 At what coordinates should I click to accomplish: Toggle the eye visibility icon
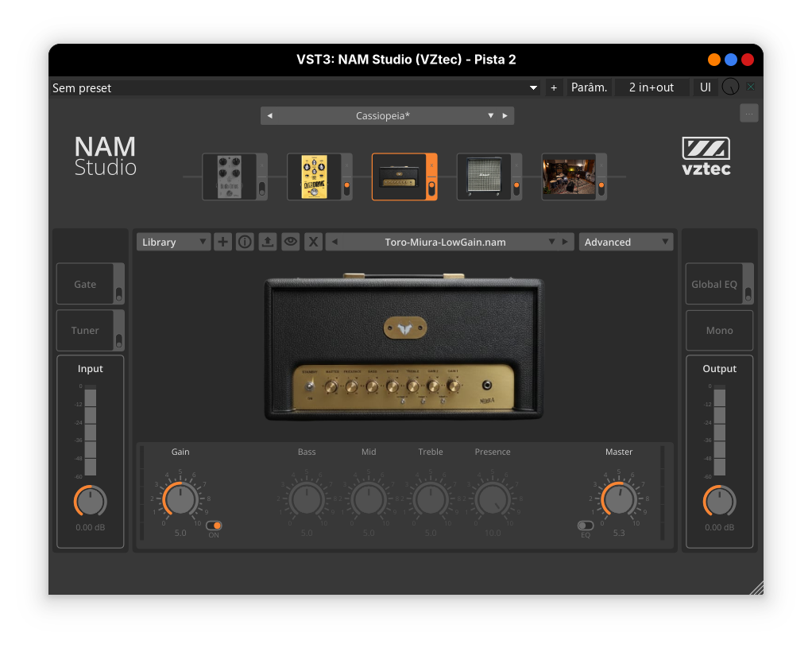[x=291, y=242]
